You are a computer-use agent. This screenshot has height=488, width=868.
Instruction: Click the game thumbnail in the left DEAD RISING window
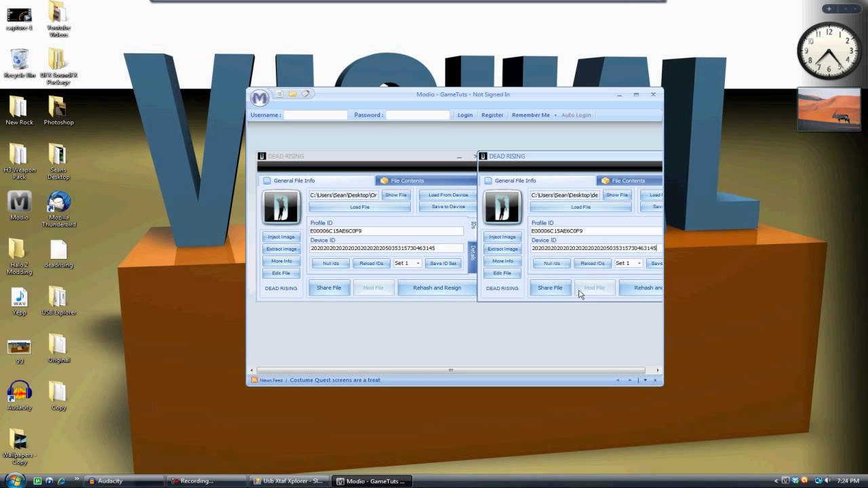point(281,207)
